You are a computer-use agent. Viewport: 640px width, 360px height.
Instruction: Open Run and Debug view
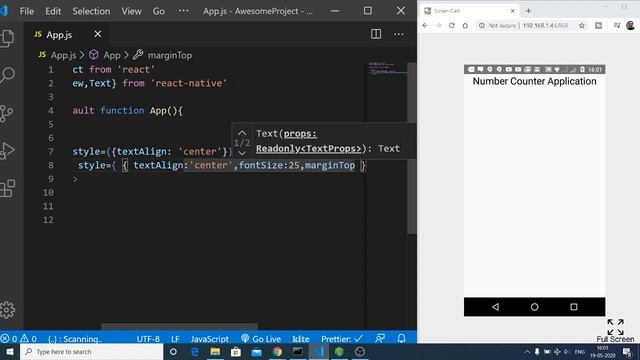[x=8, y=151]
